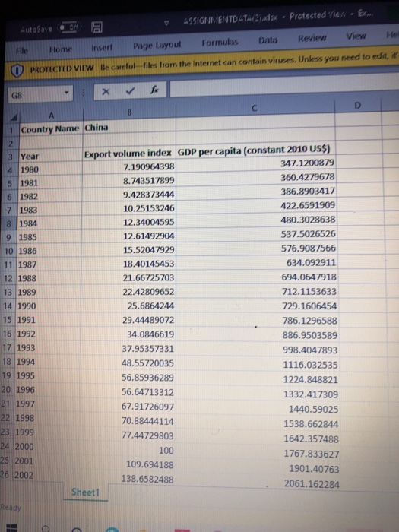The height and width of the screenshot is (532, 399).
Task: Switch to the View tab
Action: point(356,36)
